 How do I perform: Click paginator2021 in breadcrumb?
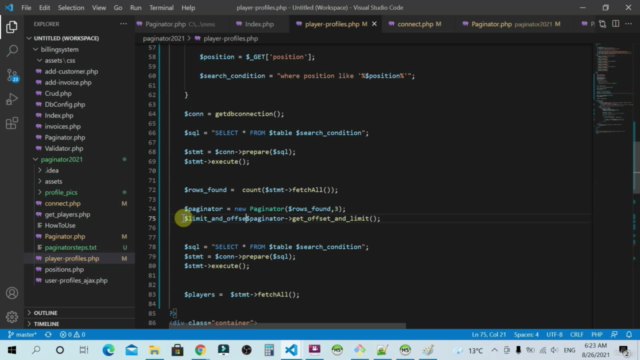163,39
